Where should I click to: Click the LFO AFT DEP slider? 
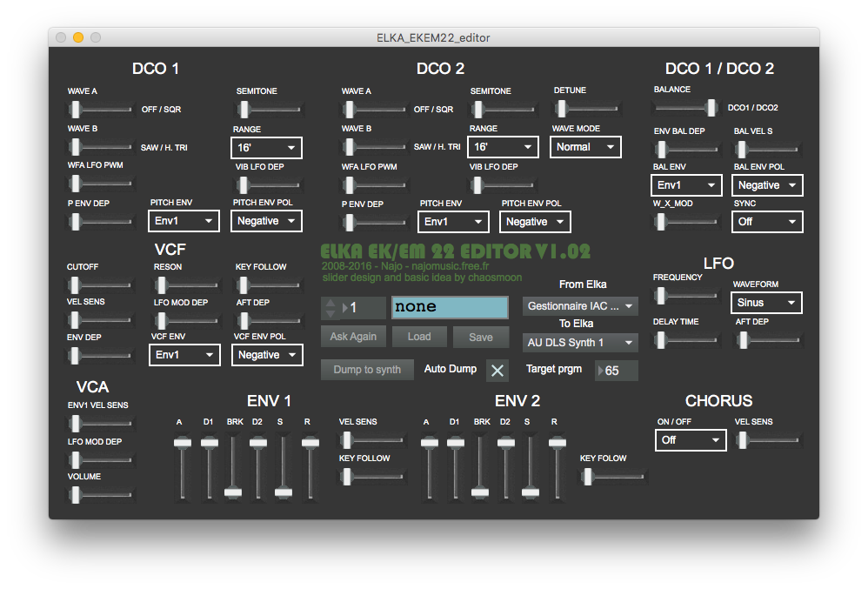point(768,340)
